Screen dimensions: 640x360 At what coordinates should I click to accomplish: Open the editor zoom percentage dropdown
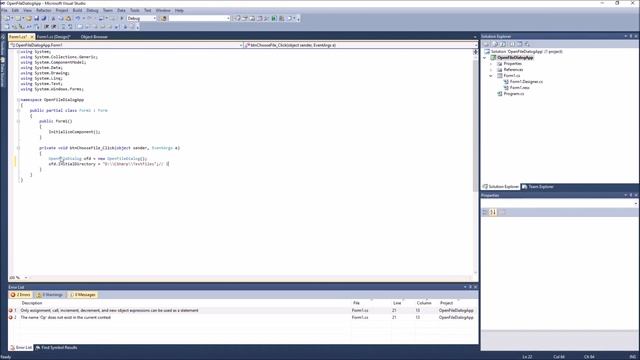click(26, 278)
